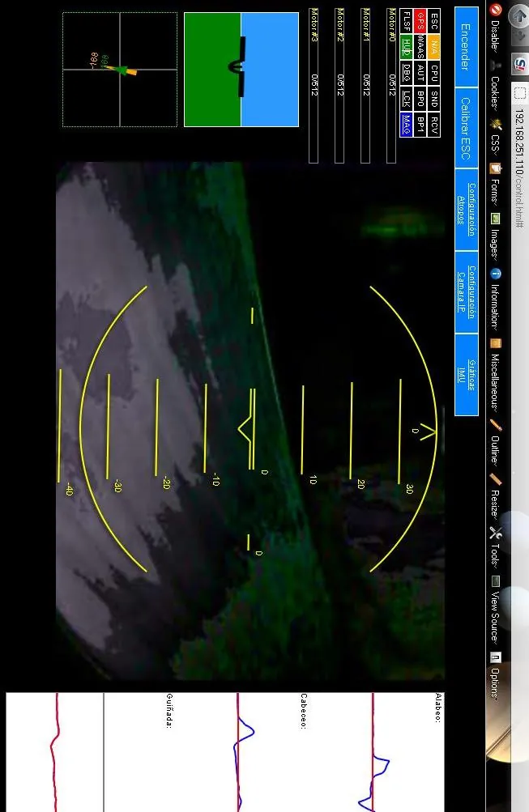Click the Images picture icon
The width and height of the screenshot is (529, 812).
pos(496,219)
